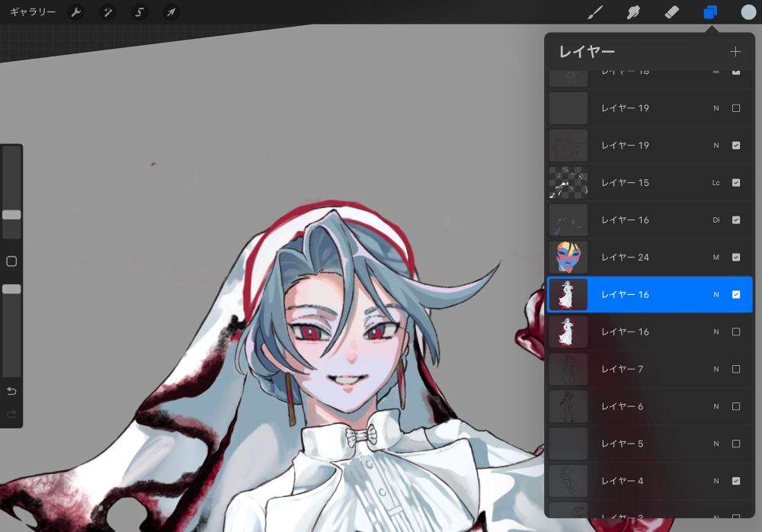Select the layer named レイヤー 5
Viewport: 762px width, 532px height.
[x=622, y=444]
